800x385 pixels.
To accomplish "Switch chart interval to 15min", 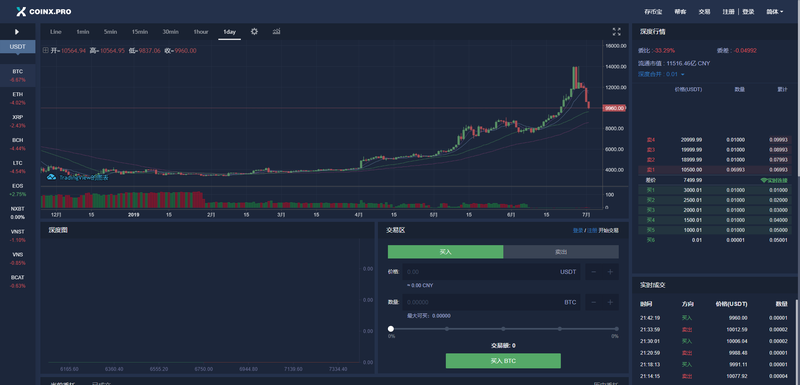I will point(139,32).
